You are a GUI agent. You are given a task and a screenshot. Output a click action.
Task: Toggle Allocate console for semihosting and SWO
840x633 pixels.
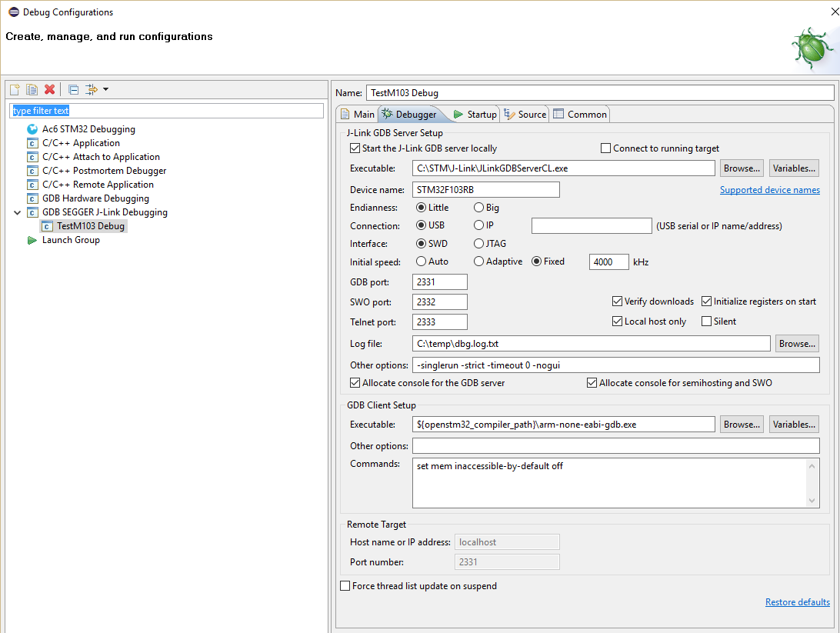[x=592, y=383]
